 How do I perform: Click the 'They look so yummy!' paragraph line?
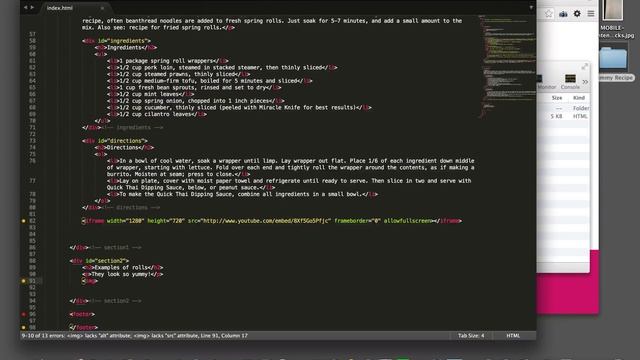point(123,274)
